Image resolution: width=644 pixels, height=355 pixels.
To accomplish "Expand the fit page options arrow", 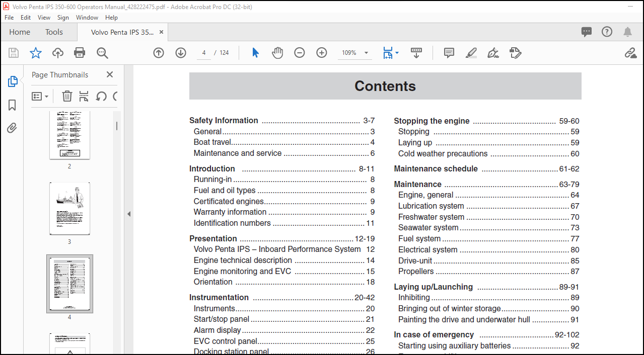I will click(397, 53).
